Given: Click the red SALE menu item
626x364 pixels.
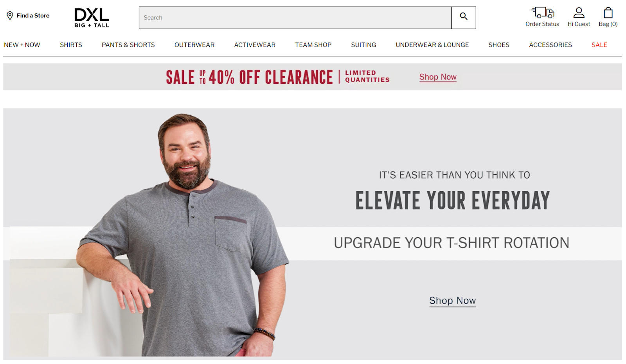Looking at the screenshot, I should [599, 45].
